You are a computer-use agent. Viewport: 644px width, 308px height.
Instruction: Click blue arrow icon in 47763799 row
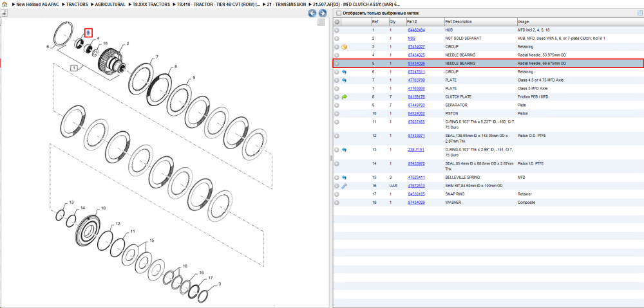[x=344, y=80]
